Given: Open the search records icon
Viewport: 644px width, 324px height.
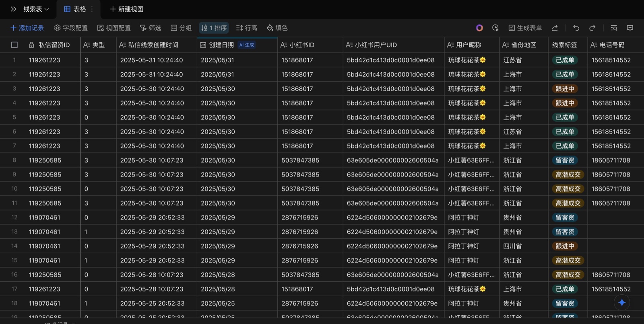Looking at the screenshot, I should click(x=614, y=28).
